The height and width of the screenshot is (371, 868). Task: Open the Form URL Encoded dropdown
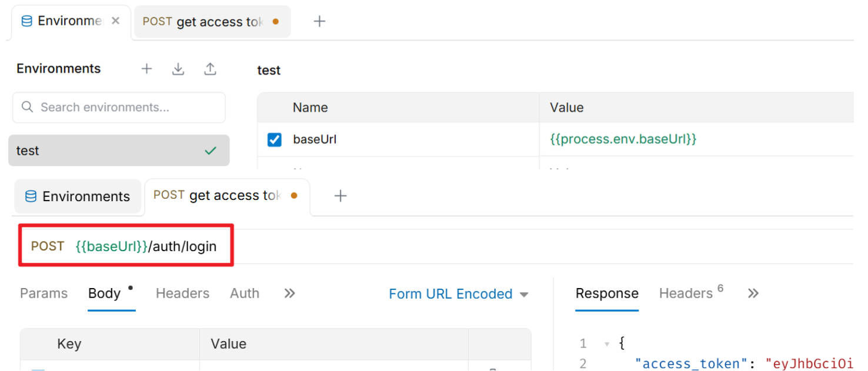(458, 294)
